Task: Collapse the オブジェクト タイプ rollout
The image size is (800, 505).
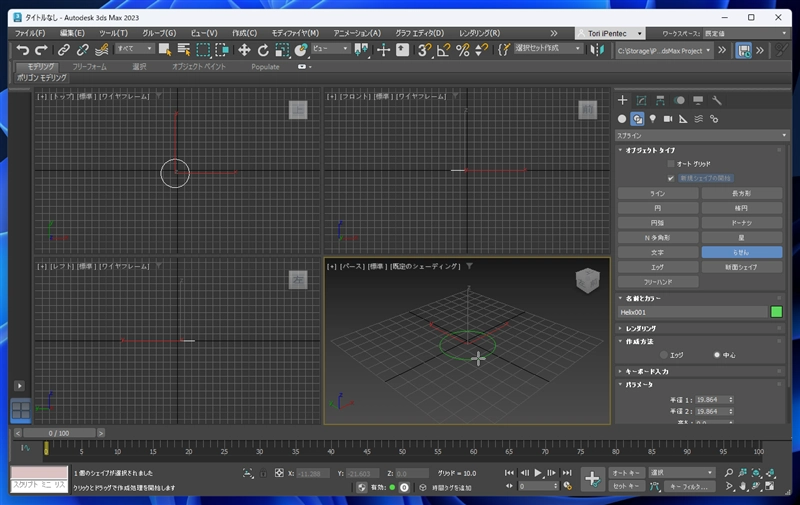Action: (699, 150)
